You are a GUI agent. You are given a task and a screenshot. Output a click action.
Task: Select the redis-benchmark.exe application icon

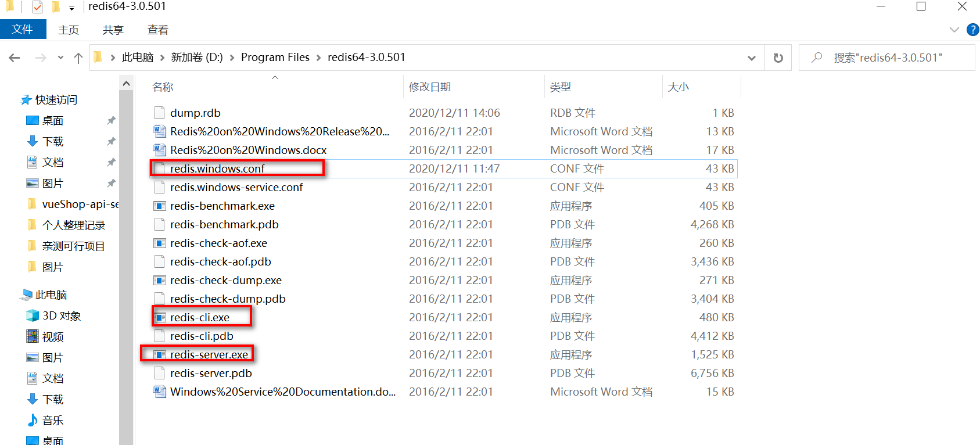tap(159, 206)
